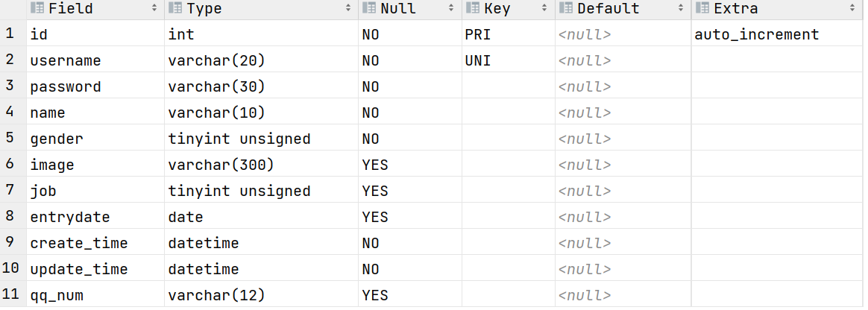Click the UNI key cell
The image size is (868, 310).
tap(477, 60)
